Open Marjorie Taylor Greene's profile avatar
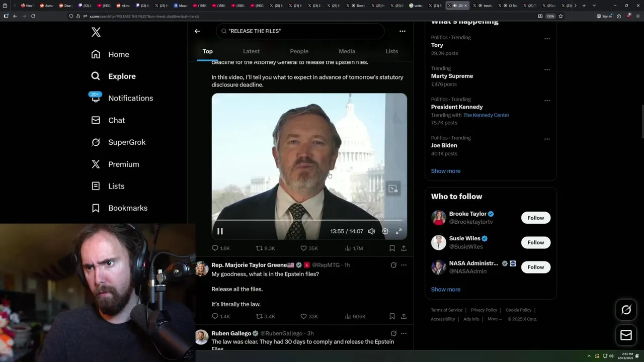The width and height of the screenshot is (644, 362). (202, 268)
